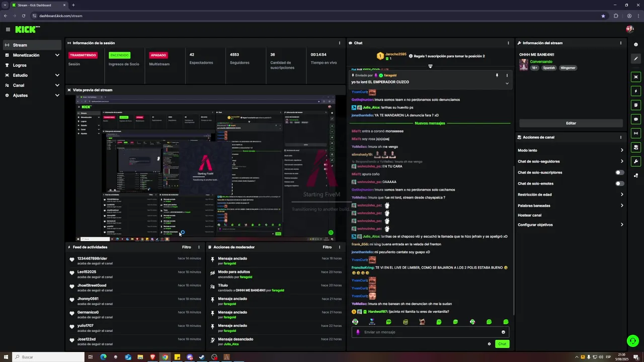Viewport: 644px width, 362px height.
Task: Select Logros in the left sidebar
Action: (33, 65)
